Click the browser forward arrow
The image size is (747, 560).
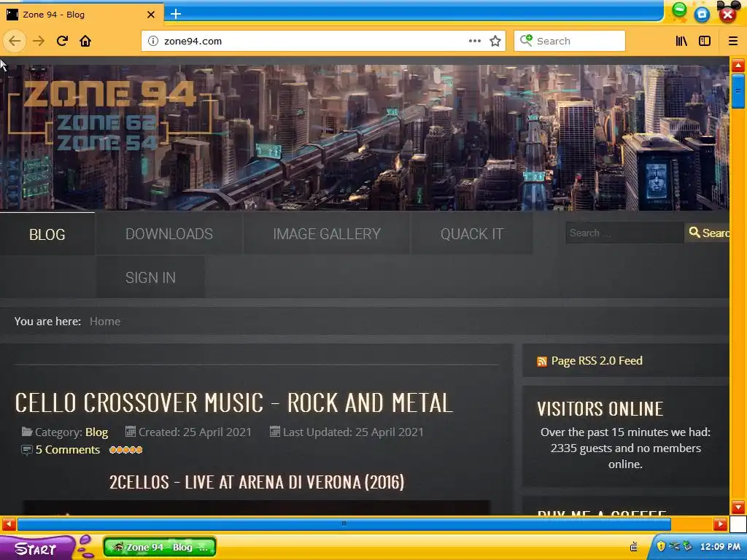39,41
